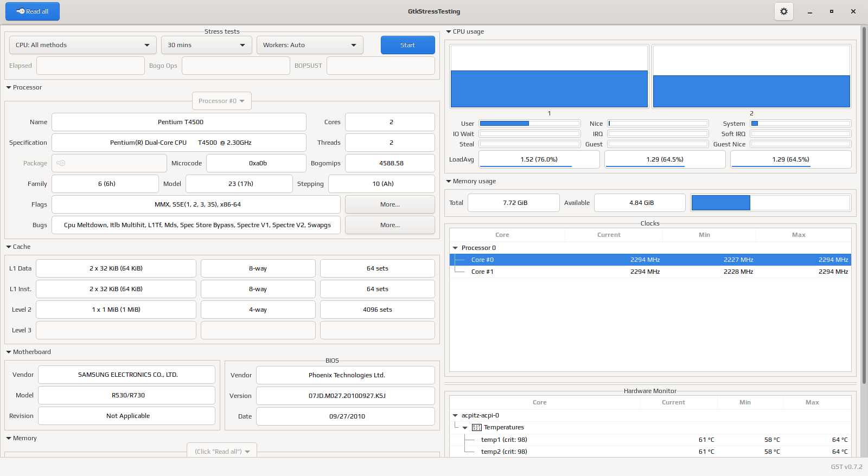The width and height of the screenshot is (868, 476).
Task: Collapse the acpitz-acpi-0 sensor node
Action: [x=455, y=415]
